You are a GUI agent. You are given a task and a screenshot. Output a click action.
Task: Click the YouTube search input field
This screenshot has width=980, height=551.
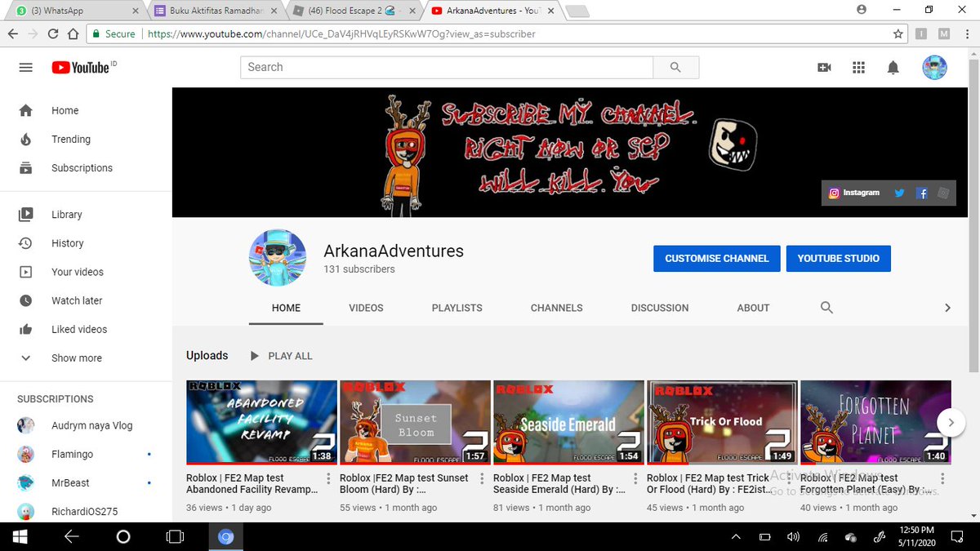447,68
